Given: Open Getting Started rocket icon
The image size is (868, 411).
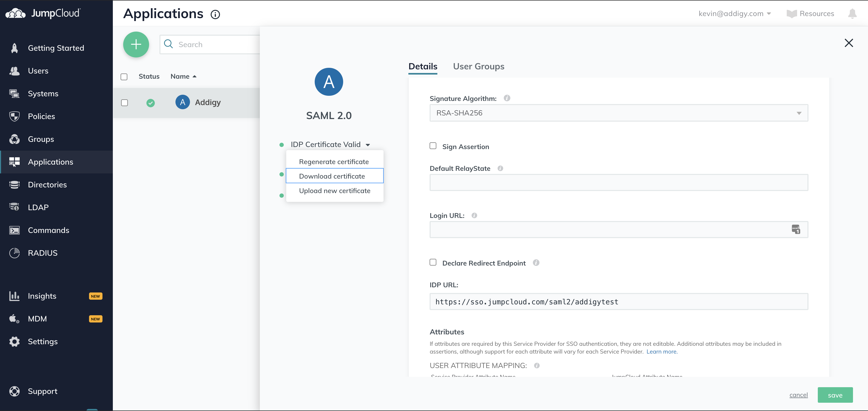Looking at the screenshot, I should click(x=14, y=48).
